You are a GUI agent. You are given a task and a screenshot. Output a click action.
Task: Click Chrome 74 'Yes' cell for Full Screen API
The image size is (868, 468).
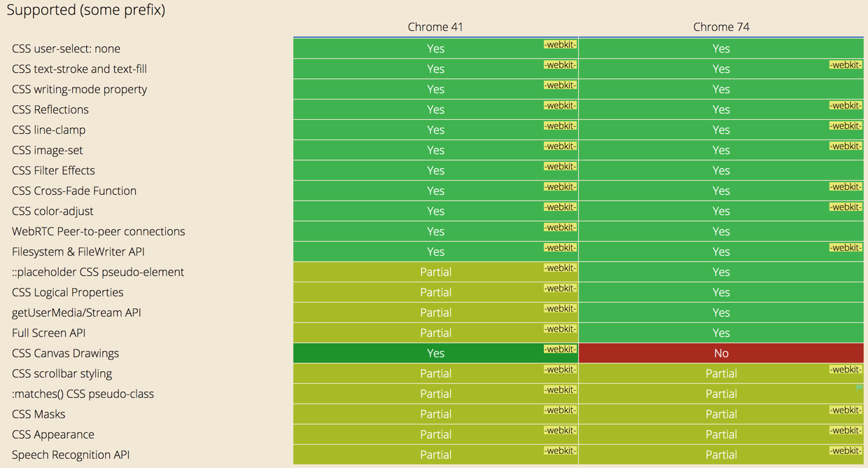(721, 333)
